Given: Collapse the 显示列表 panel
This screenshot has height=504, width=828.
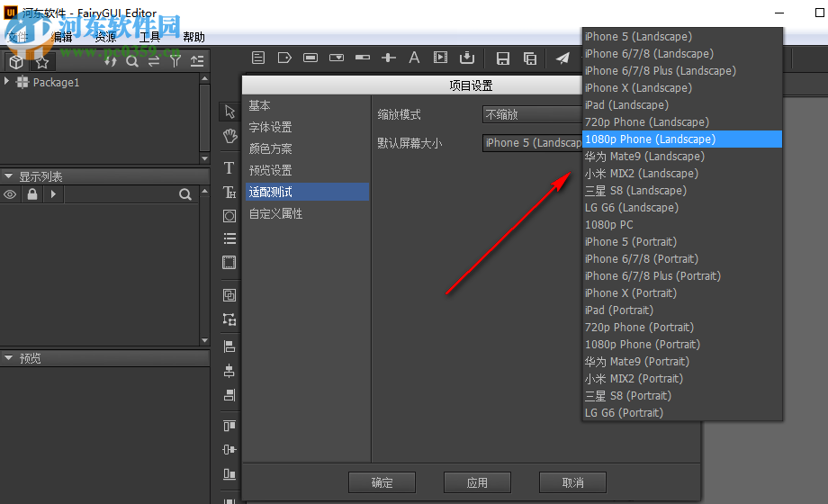Looking at the screenshot, I should [8, 175].
